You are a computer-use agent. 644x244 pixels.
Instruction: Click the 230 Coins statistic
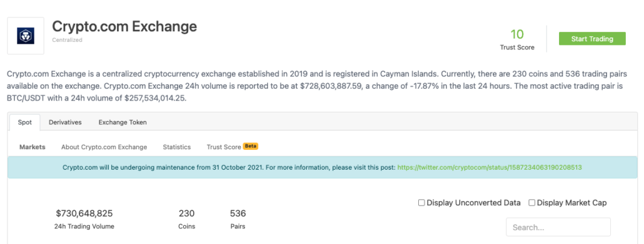coord(186,213)
